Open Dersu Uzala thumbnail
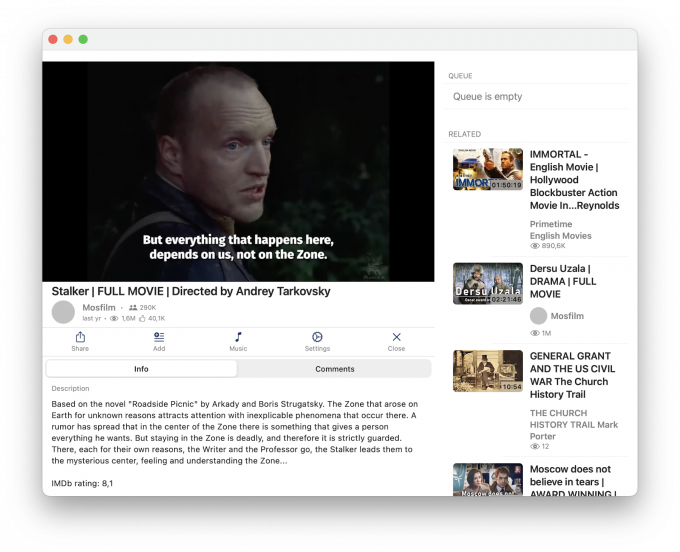This screenshot has height=552, width=680. [488, 284]
